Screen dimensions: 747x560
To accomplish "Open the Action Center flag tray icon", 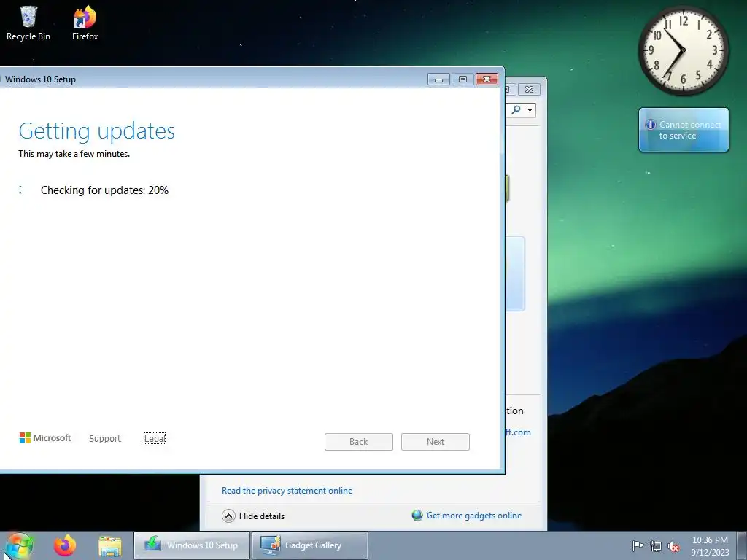I will point(638,545).
